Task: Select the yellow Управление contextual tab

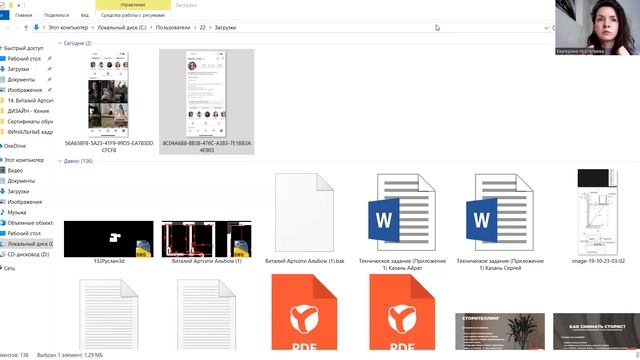Action: pos(133,5)
